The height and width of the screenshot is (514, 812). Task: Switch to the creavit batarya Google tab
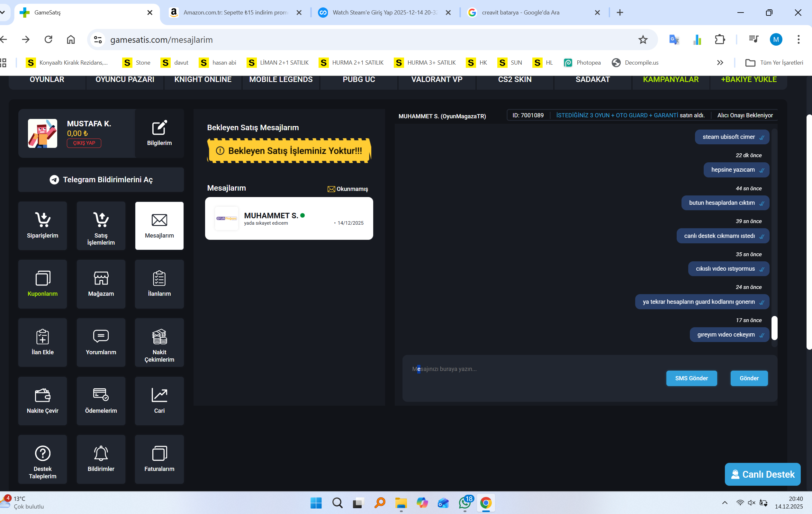[x=534, y=13]
